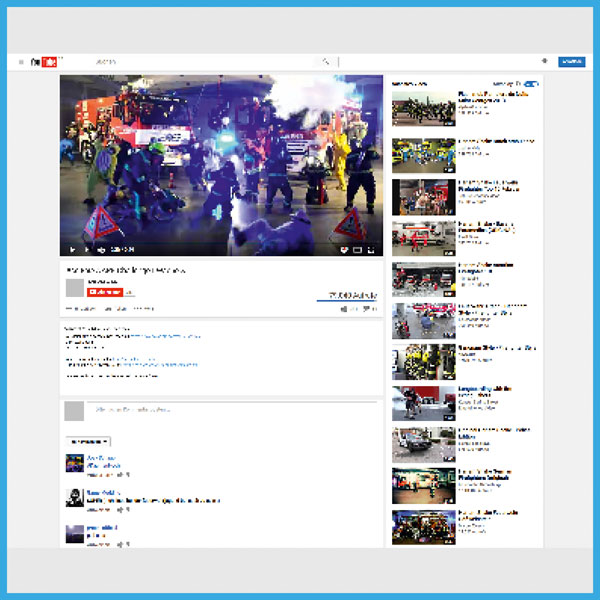Screen dimensions: 600x600
Task: Open the hamburger guide menu
Action: coord(20,62)
